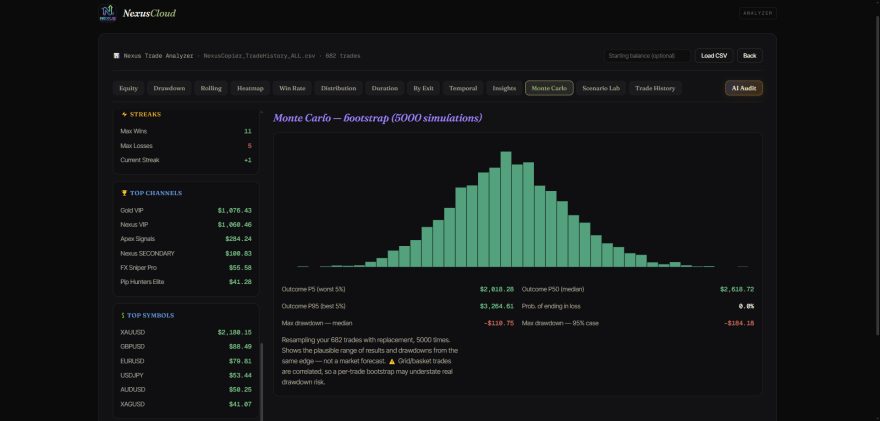Click the Current Streak row

pos(186,160)
